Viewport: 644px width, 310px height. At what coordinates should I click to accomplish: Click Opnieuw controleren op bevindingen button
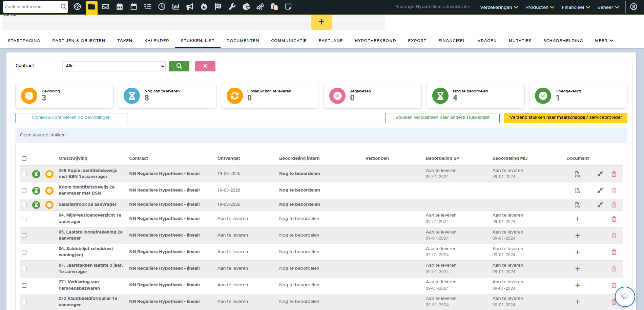click(71, 118)
